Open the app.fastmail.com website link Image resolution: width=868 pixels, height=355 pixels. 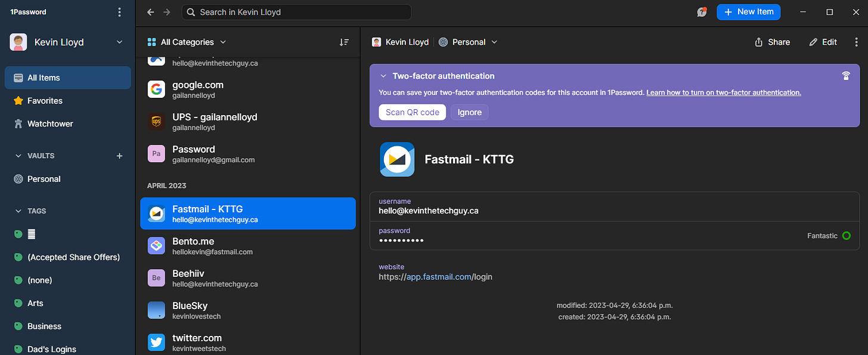(439, 277)
